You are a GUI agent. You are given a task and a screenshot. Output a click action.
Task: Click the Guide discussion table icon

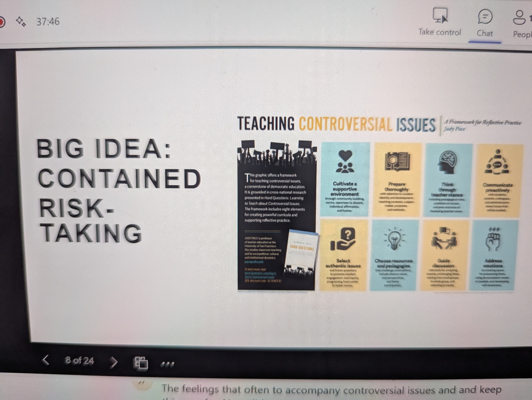click(443, 238)
